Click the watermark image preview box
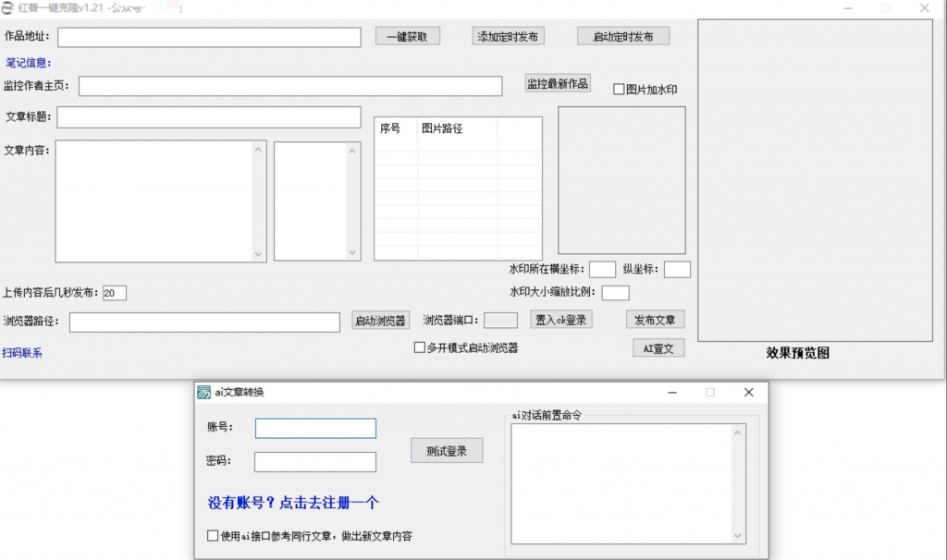 pyautogui.click(x=621, y=180)
